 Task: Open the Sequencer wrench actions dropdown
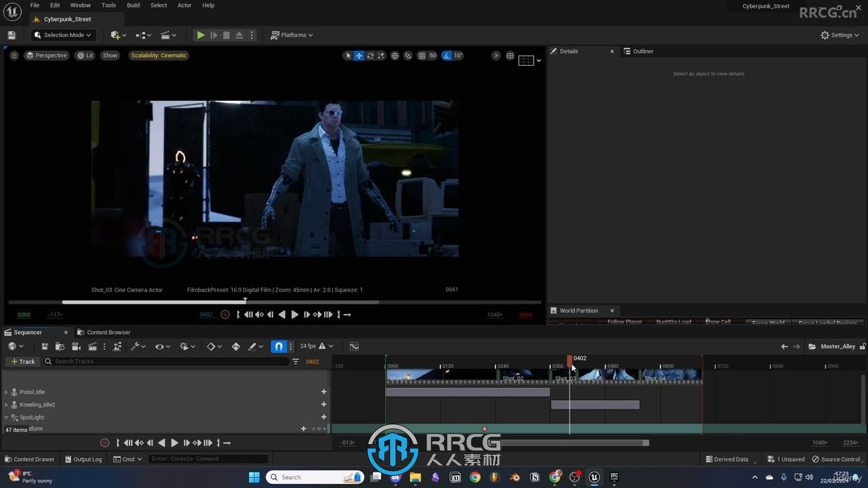click(x=138, y=346)
